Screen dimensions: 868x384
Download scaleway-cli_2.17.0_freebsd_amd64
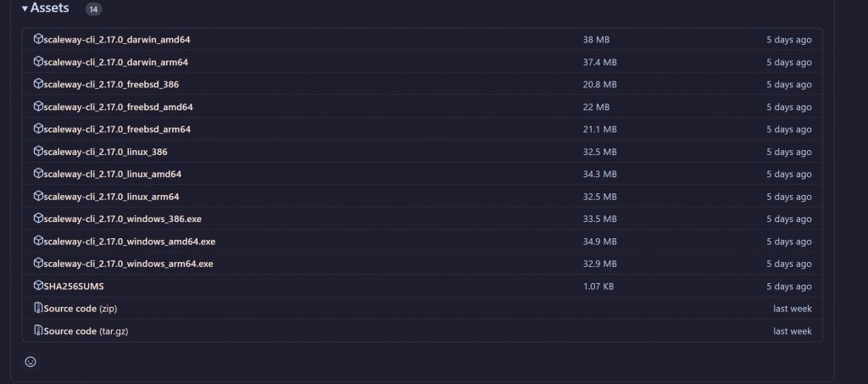119,107
